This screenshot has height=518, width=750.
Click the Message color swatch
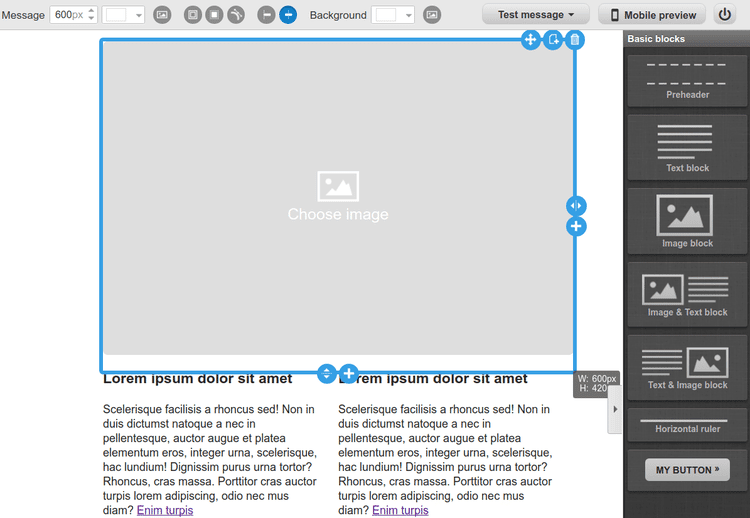(116, 15)
